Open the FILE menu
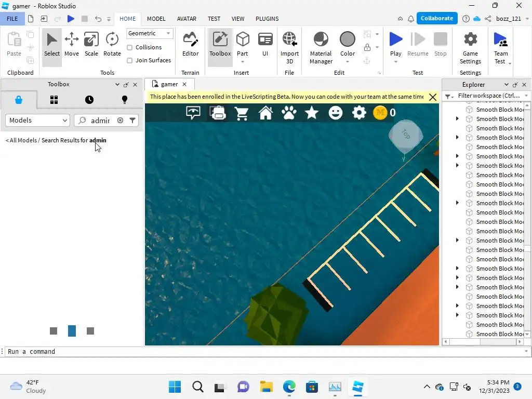This screenshot has width=532, height=399. click(x=12, y=19)
